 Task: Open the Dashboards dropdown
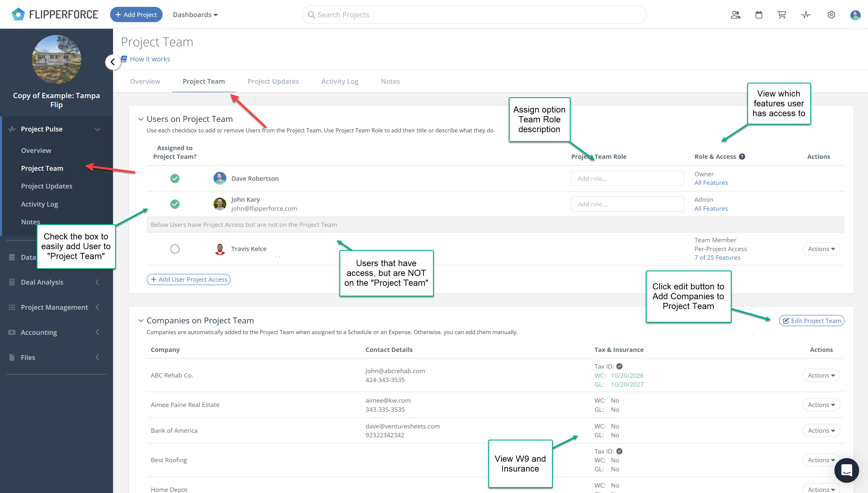click(x=195, y=15)
